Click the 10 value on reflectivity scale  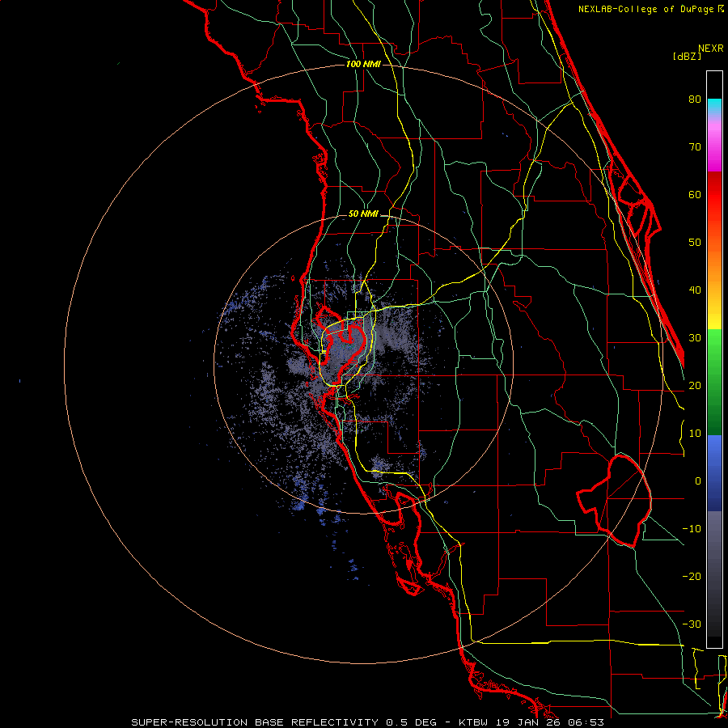695,434
